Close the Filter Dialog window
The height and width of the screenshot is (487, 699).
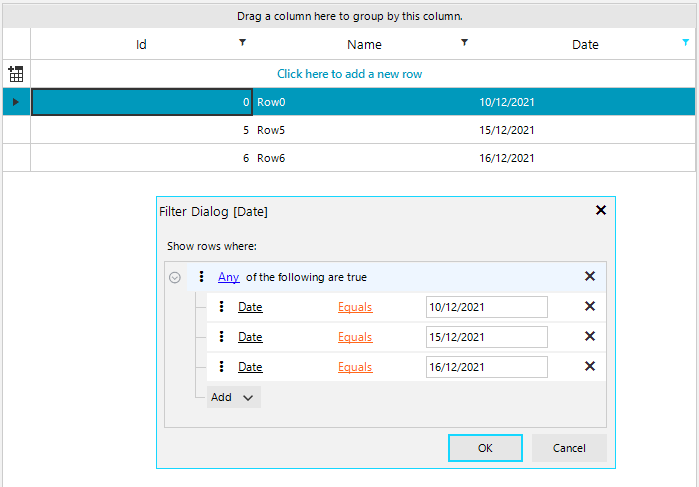coord(601,210)
